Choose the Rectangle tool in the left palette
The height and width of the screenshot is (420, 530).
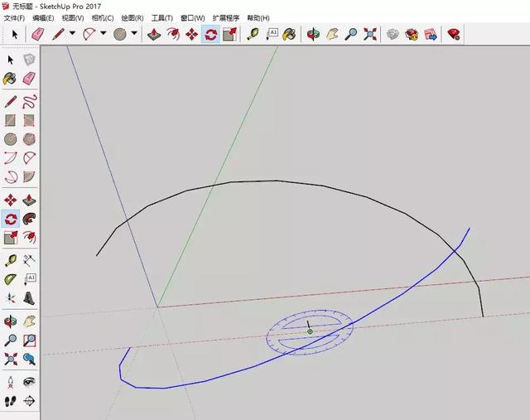(10, 120)
